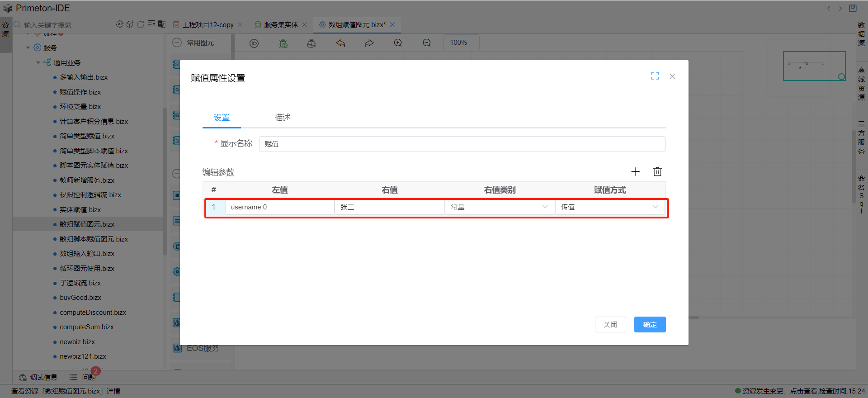
Task: Click the undo arrow in toolbar
Action: 340,43
